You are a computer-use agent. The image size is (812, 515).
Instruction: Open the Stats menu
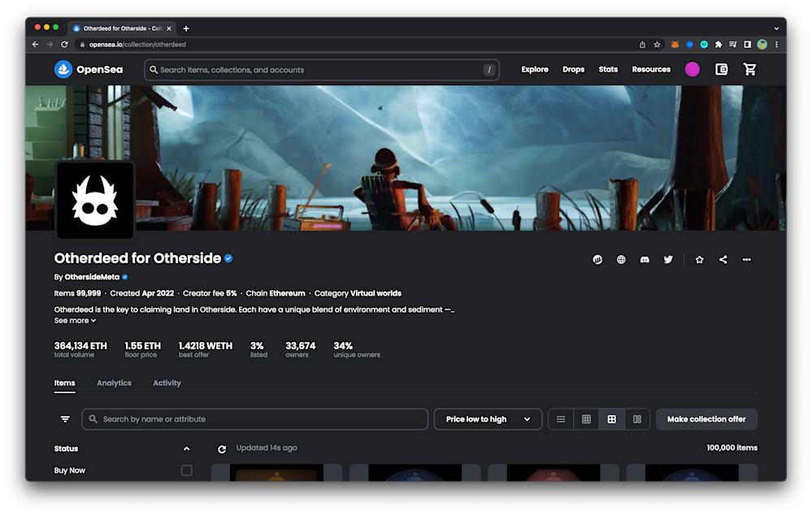(x=608, y=69)
